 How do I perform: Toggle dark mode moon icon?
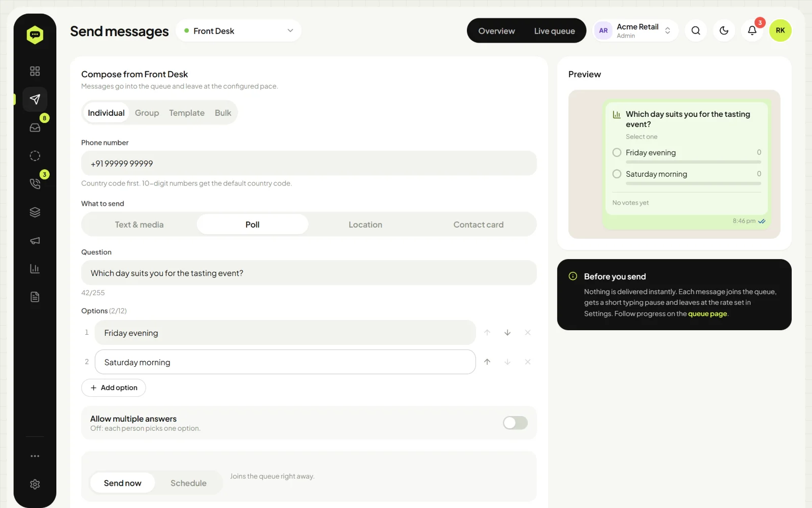(724, 30)
